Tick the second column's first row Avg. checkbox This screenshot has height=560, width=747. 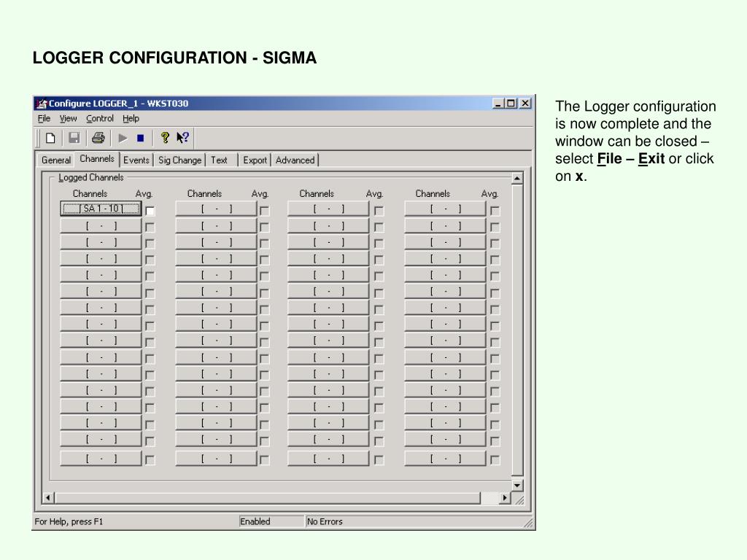264,211
